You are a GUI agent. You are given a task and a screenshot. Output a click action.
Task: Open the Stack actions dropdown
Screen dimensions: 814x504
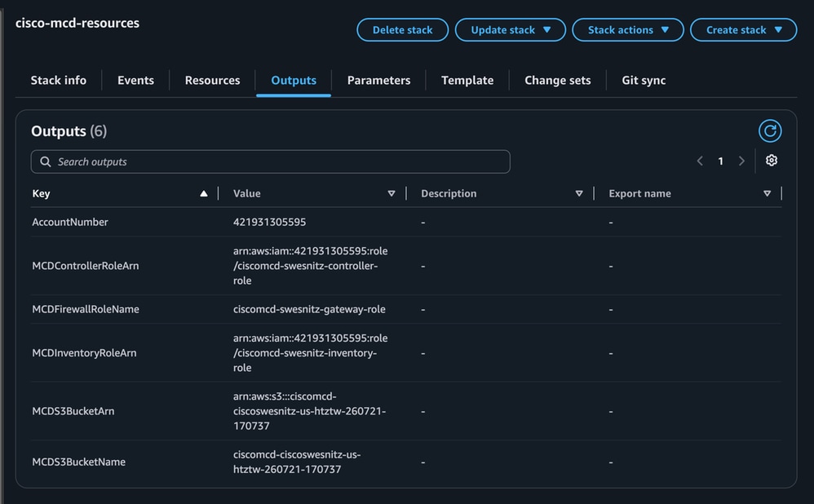628,30
